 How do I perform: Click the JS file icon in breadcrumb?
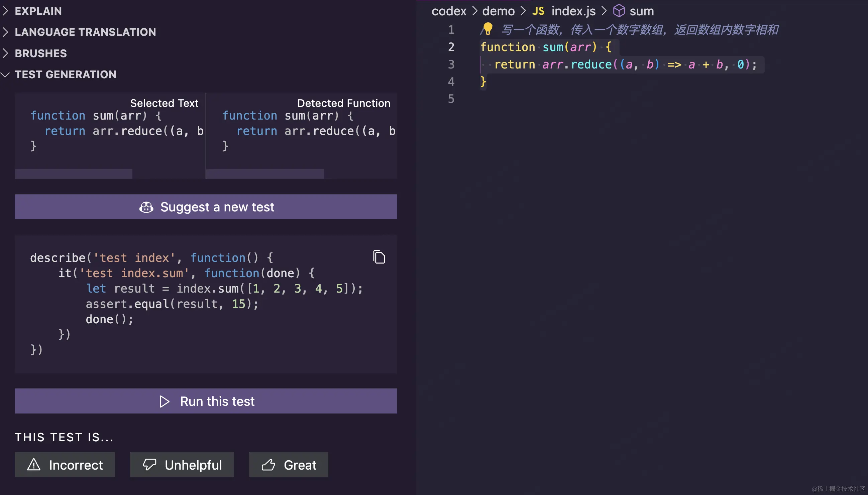[538, 11]
